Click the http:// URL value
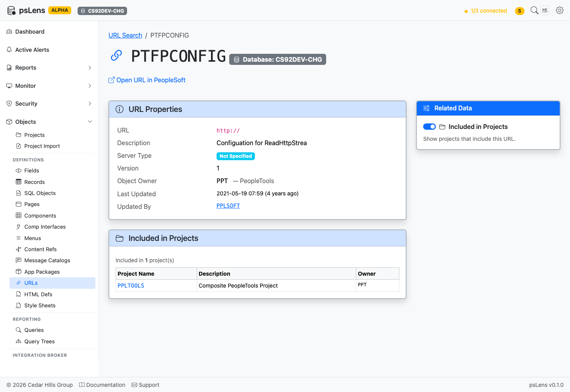 [x=228, y=131]
